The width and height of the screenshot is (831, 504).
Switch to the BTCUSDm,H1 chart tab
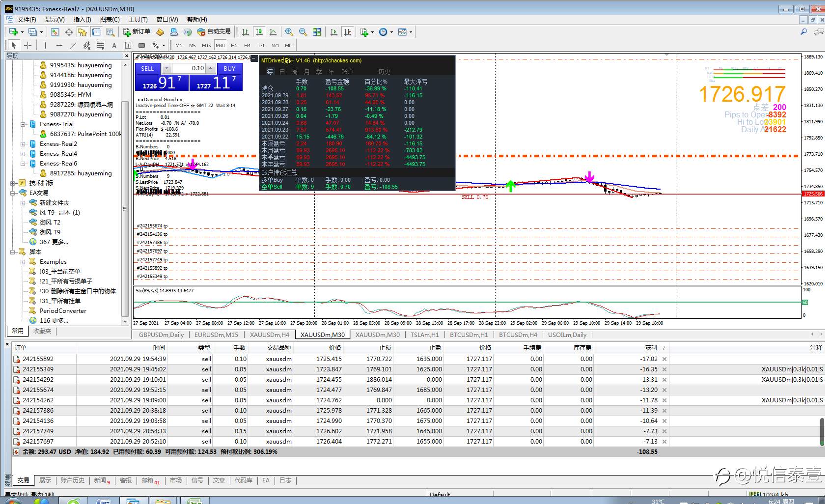[469, 335]
